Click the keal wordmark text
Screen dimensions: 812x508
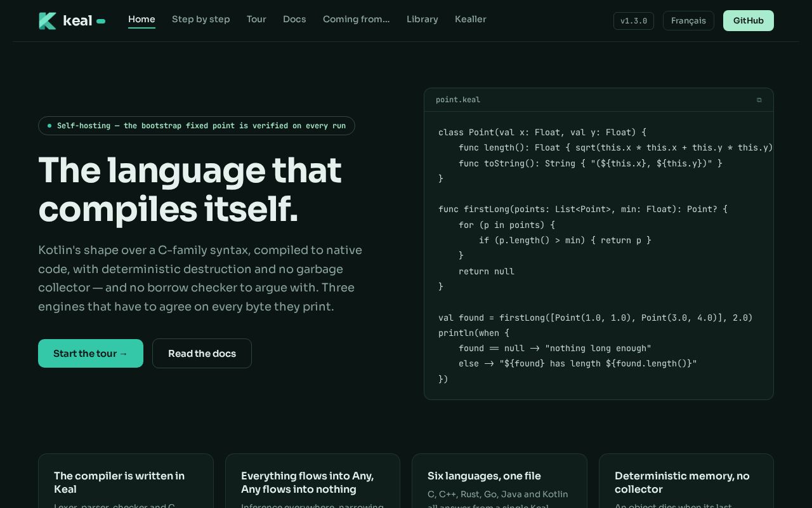click(77, 21)
